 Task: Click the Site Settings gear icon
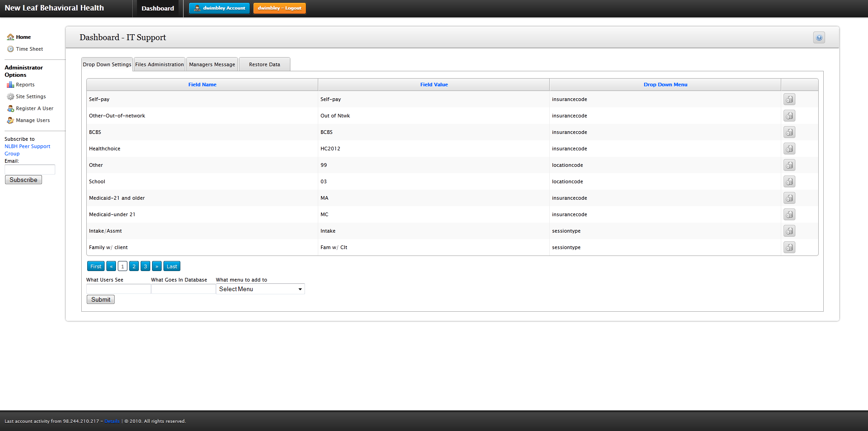pos(10,96)
